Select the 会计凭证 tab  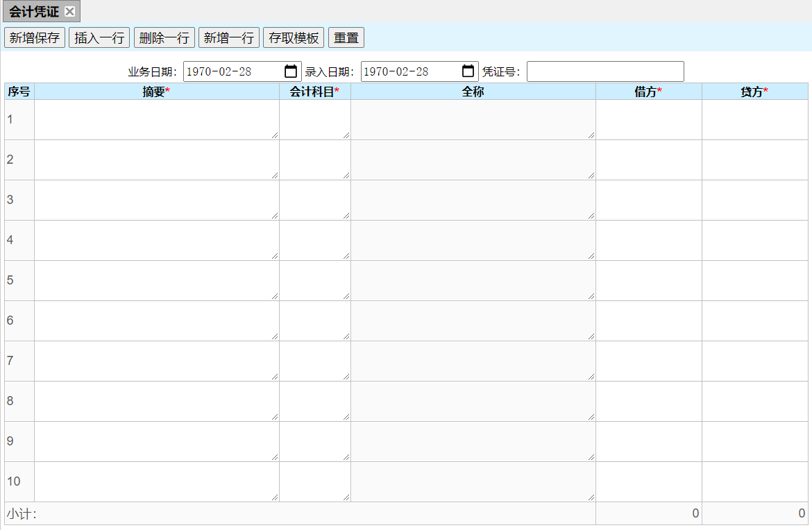point(34,12)
